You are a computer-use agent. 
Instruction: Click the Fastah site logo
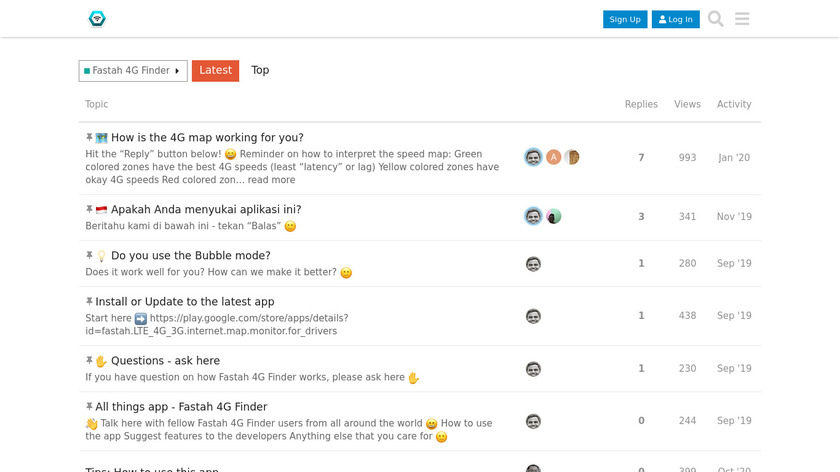(97, 19)
